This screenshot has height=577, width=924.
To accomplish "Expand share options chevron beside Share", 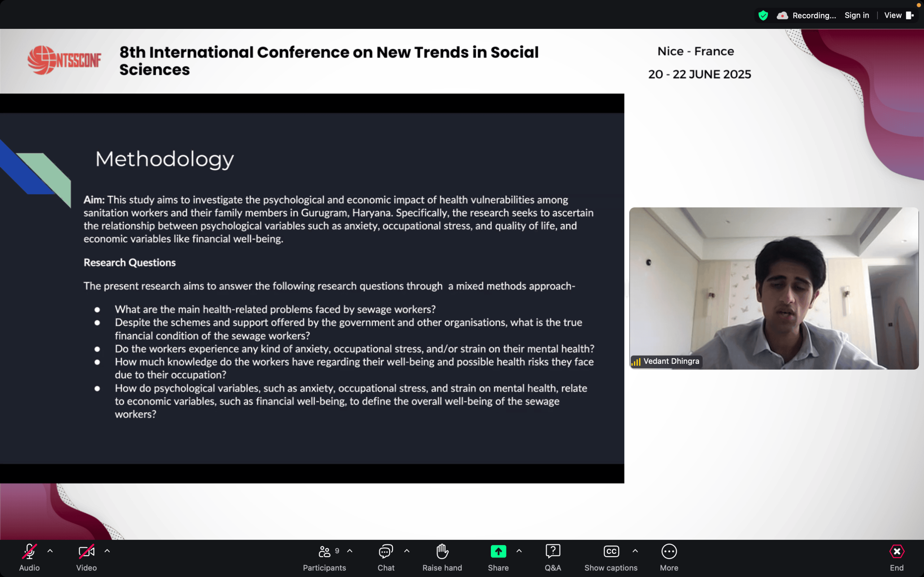I will click(519, 551).
